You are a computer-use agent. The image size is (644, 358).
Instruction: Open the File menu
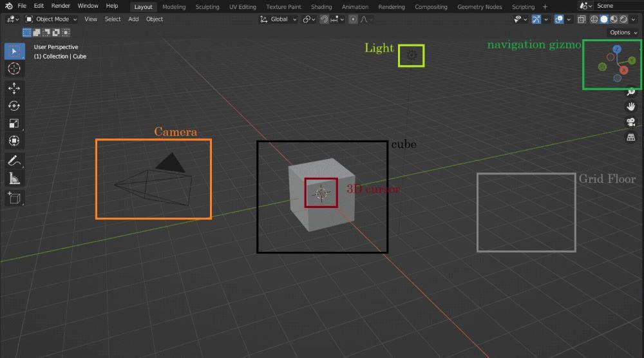point(22,6)
